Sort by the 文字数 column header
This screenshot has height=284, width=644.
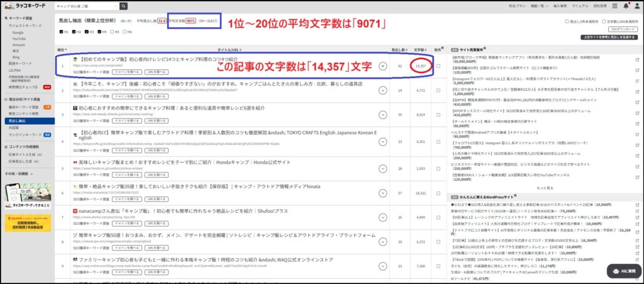click(x=420, y=49)
